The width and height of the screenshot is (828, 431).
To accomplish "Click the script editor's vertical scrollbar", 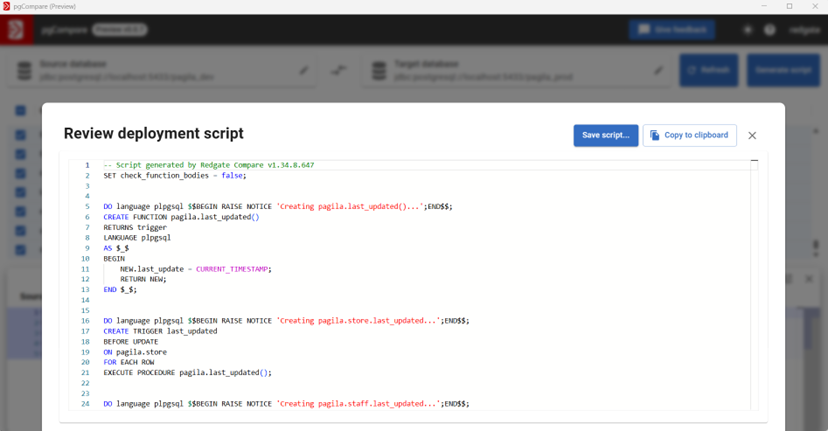I will coord(754,280).
